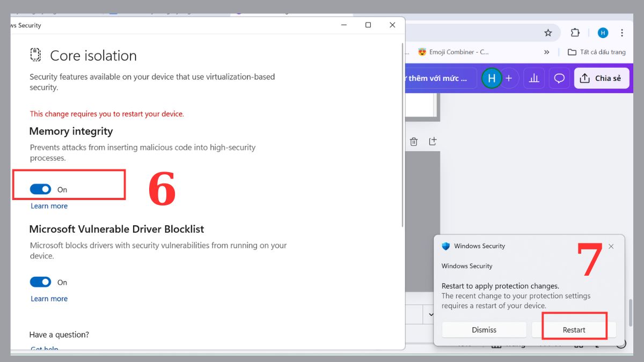644x362 pixels.
Task: Click the Core isolation heading
Action: tap(93, 56)
